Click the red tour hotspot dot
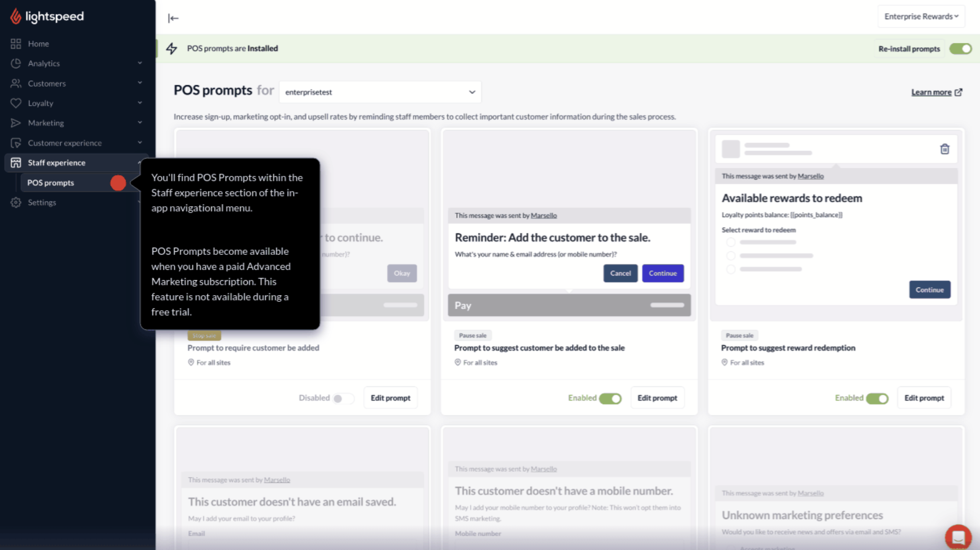The image size is (980, 550). (x=118, y=183)
